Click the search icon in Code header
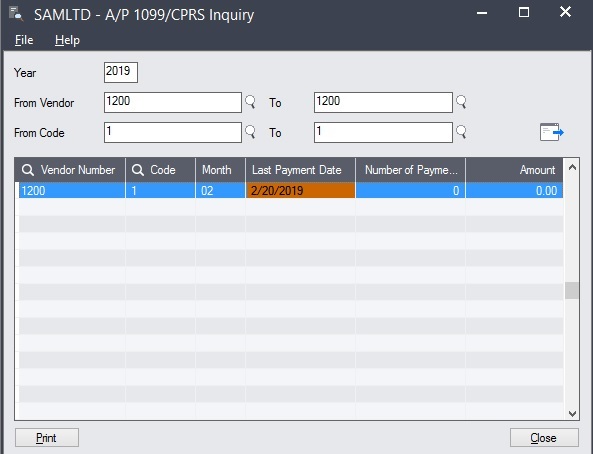 pyautogui.click(x=138, y=170)
